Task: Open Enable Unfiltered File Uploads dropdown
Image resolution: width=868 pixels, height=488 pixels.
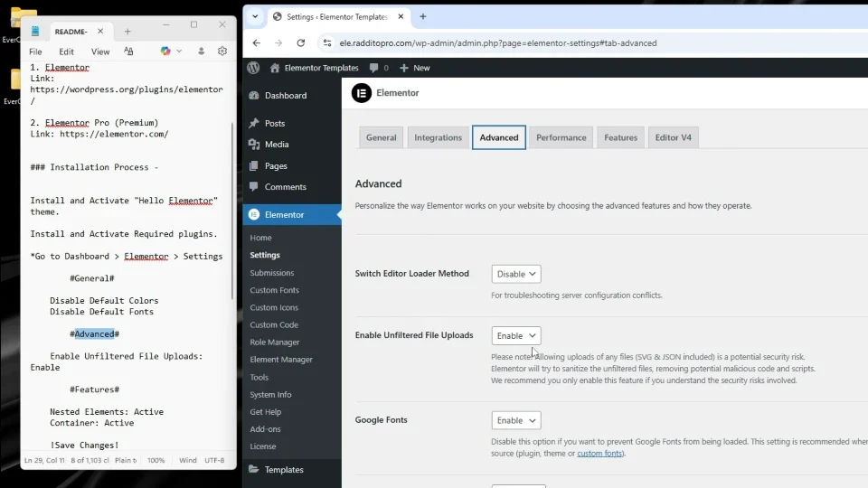Action: click(516, 336)
